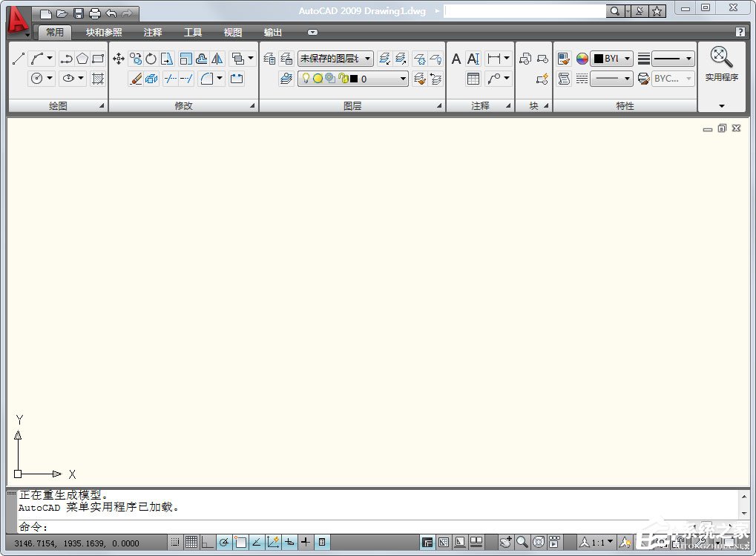756x556 pixels.
Task: Select the Mirror tool
Action: coord(217,59)
